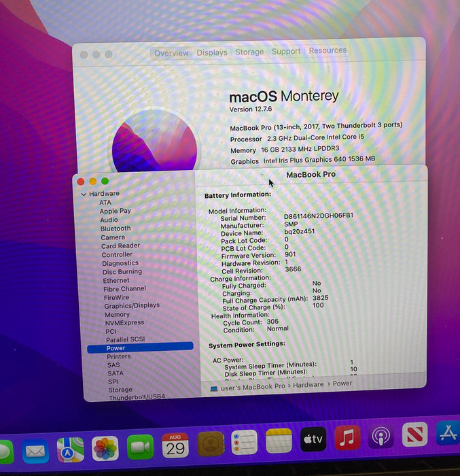Open Calendar showing Aug 29
The width and height of the screenshot is (460, 476).
[175, 445]
